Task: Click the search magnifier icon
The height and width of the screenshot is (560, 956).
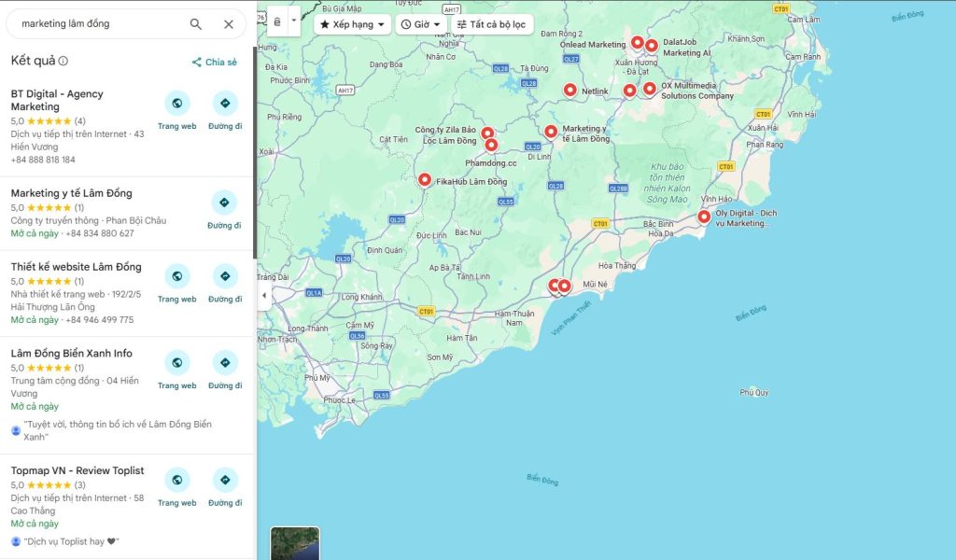Action: click(196, 23)
